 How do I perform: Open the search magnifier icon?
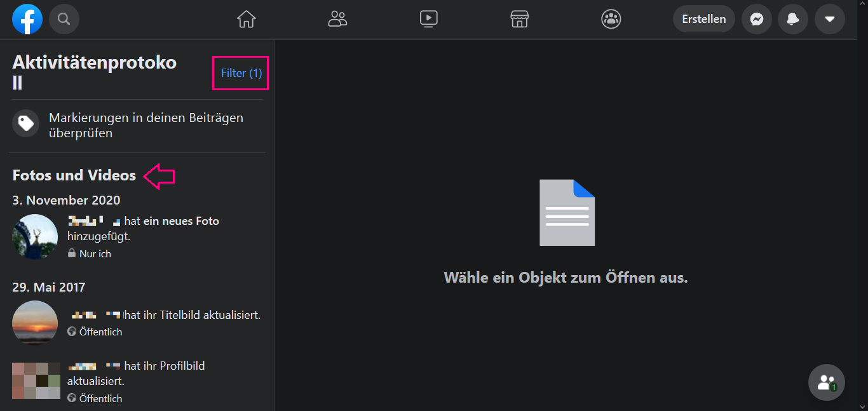coord(64,19)
